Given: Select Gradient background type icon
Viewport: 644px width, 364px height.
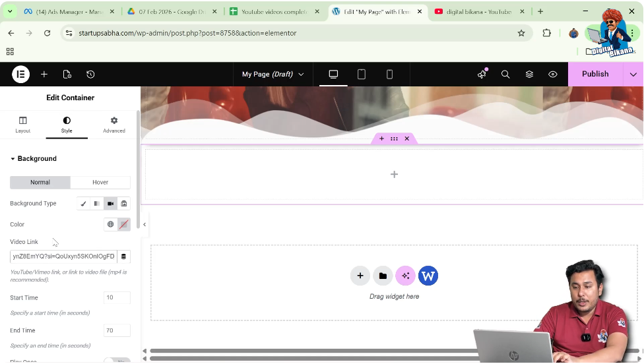Looking at the screenshot, I should click(x=96, y=204).
